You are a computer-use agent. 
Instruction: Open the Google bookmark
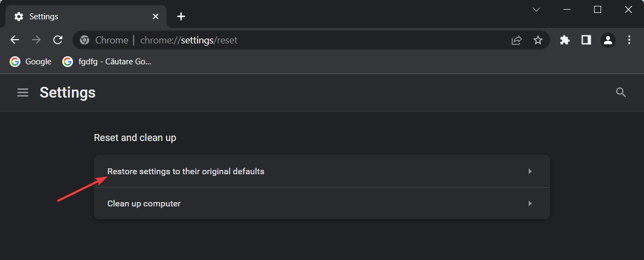[31, 62]
